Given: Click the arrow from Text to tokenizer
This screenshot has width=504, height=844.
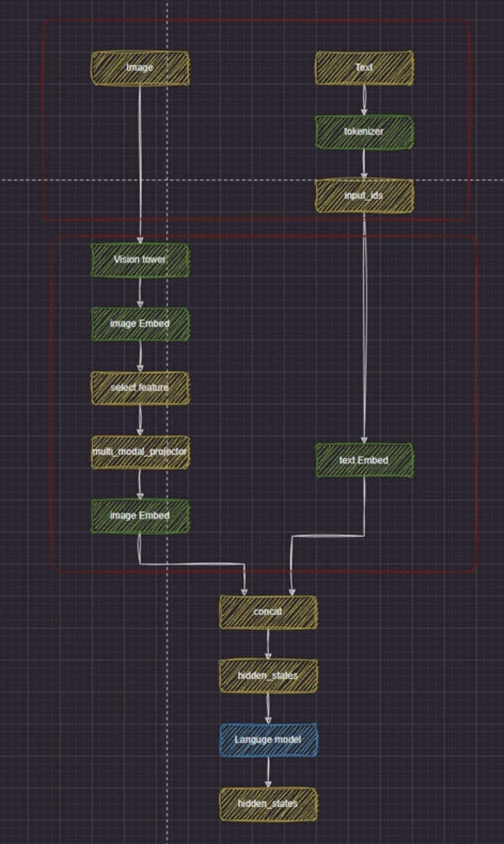Looking at the screenshot, I should coord(364,100).
